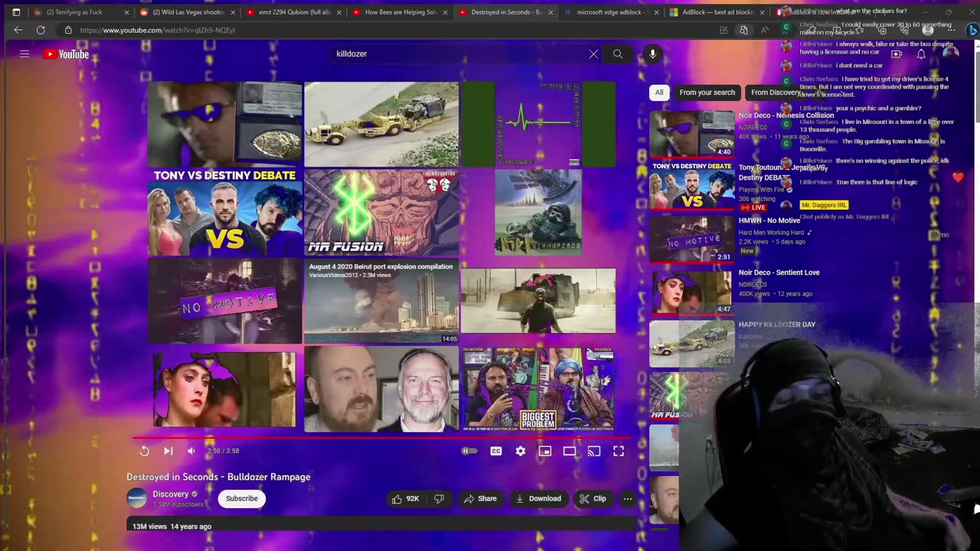Go back in the browser
This screenshot has width=980, height=551.
(18, 30)
